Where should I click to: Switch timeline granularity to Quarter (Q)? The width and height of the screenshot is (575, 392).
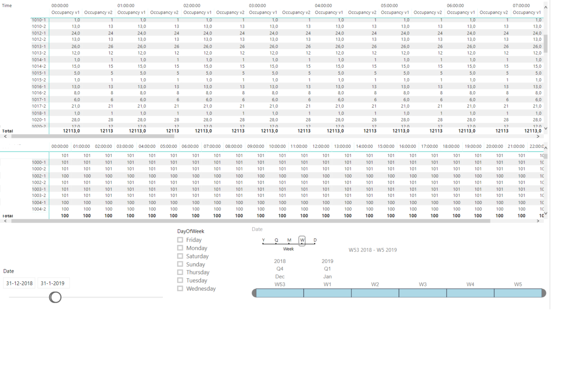pyautogui.click(x=276, y=240)
